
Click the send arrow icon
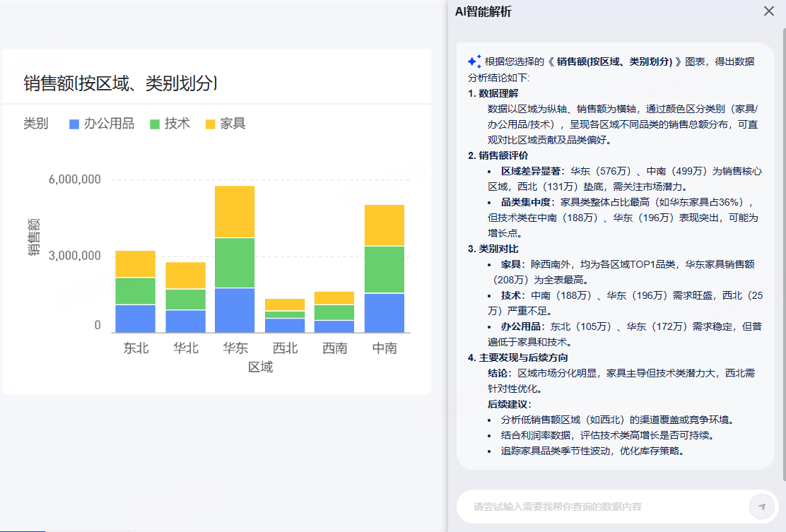(761, 507)
